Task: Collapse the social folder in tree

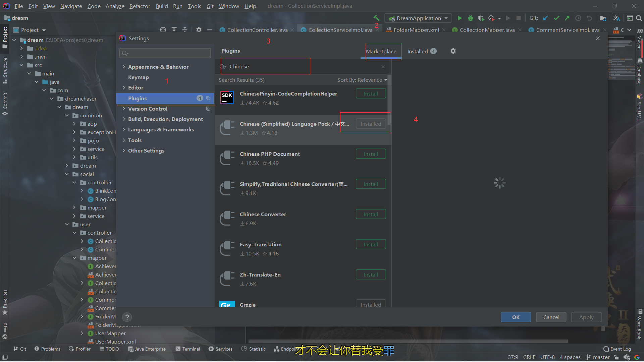Action: pyautogui.click(x=67, y=174)
